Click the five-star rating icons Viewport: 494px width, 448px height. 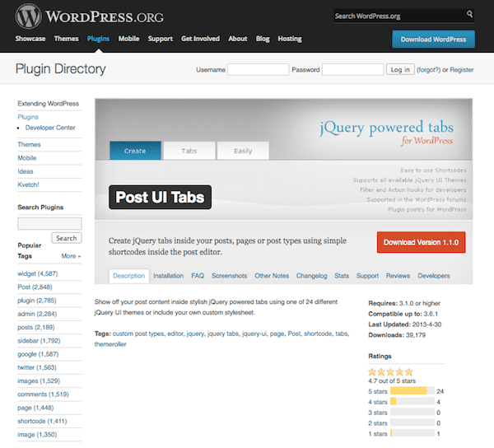[390, 370]
